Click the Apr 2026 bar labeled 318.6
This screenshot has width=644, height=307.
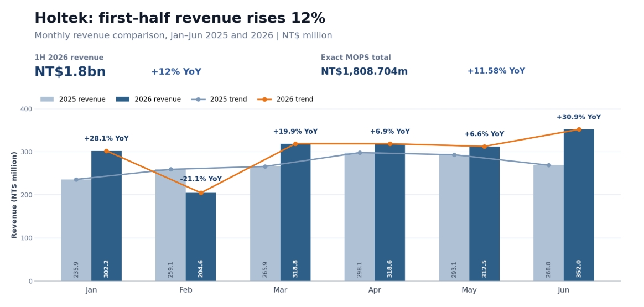coord(389,212)
